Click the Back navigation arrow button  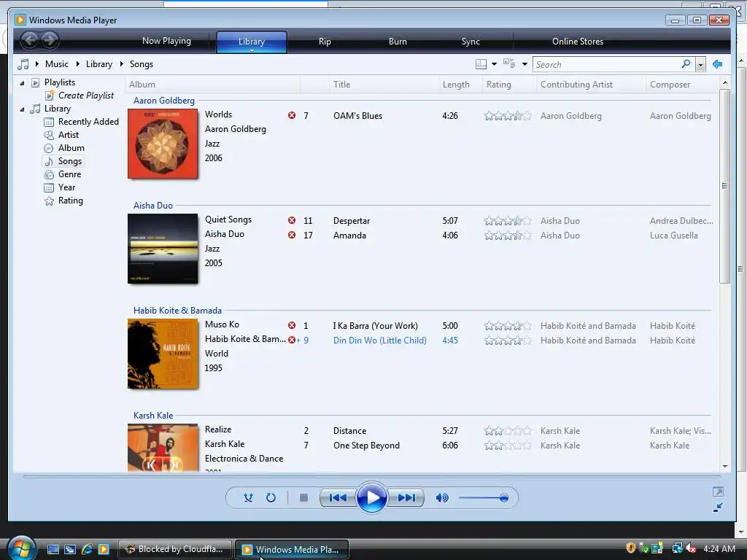pyautogui.click(x=29, y=40)
